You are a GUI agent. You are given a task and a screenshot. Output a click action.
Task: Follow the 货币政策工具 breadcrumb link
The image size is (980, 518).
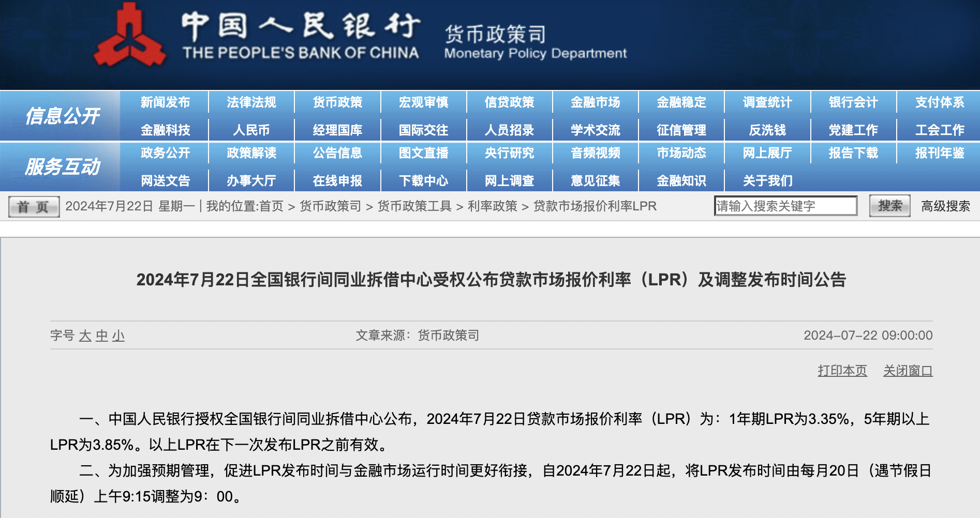pyautogui.click(x=414, y=206)
